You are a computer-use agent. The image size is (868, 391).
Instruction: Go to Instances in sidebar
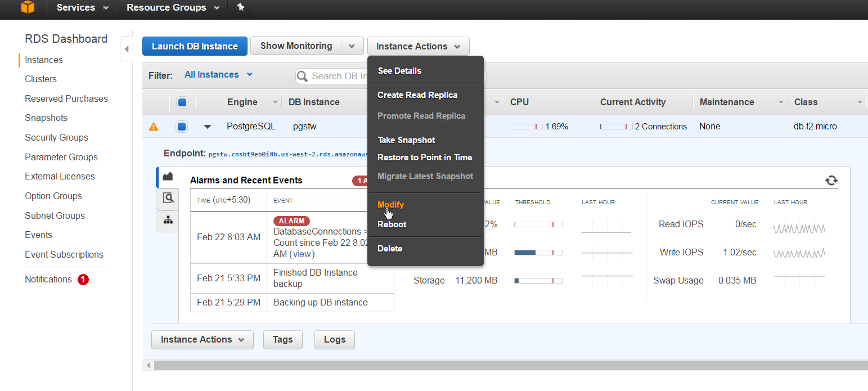44,60
